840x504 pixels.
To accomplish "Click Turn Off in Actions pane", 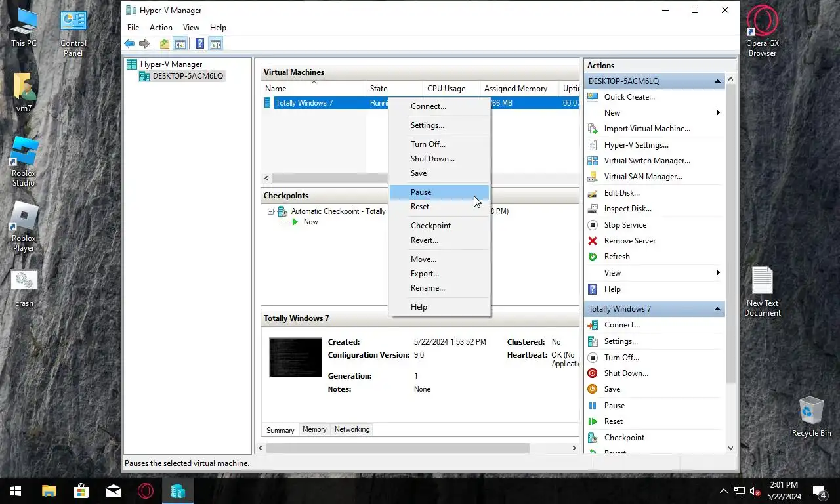I will 621,358.
